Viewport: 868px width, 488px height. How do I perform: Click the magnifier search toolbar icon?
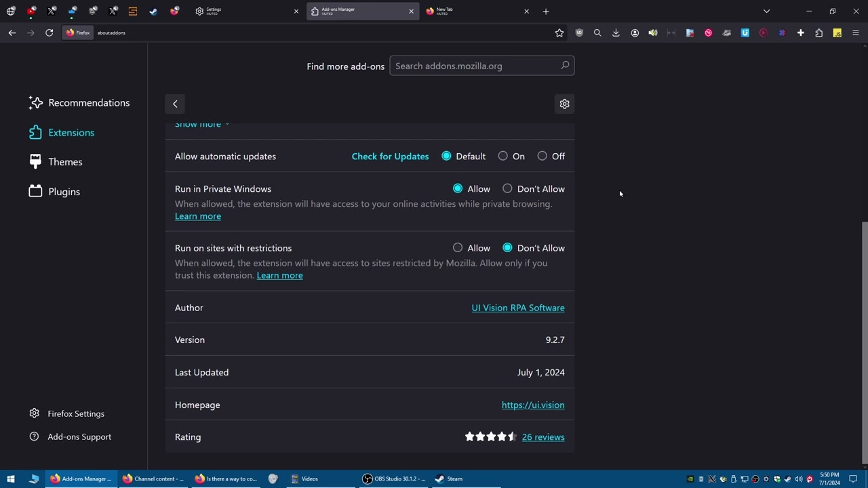point(597,33)
